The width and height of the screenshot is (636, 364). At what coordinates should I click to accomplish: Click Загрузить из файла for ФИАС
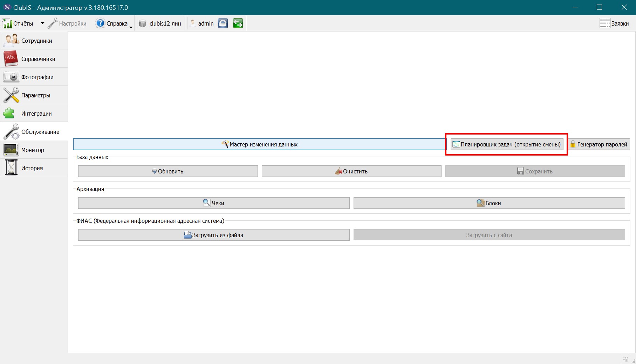point(214,235)
